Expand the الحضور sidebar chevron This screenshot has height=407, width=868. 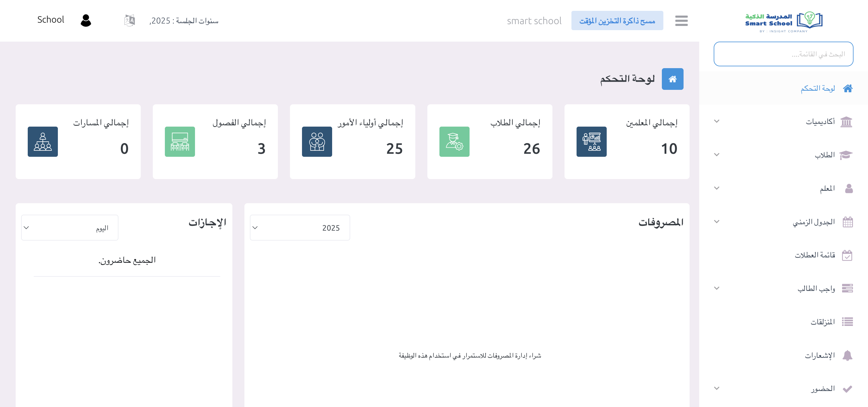point(717,388)
